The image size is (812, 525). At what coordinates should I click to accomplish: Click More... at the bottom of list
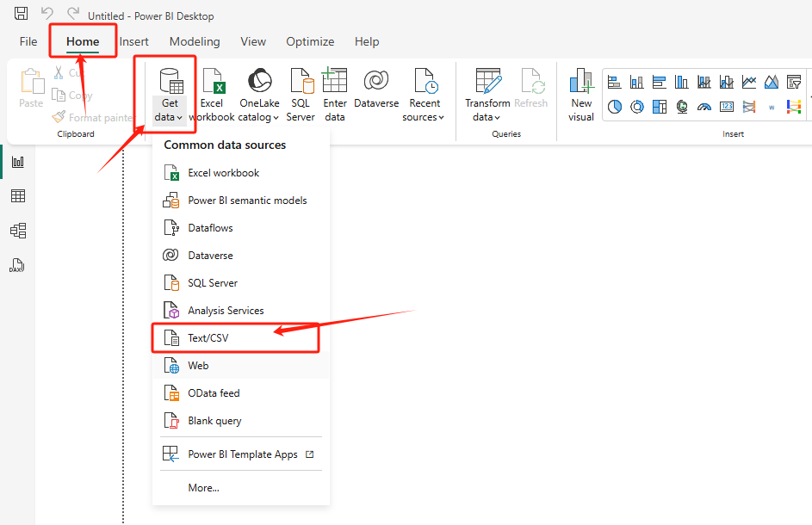241,488
